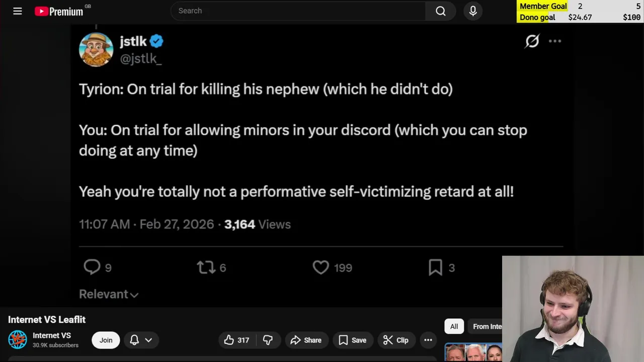The width and height of the screenshot is (644, 362).
Task: Open more actions three-dot menu
Action: [x=428, y=340]
